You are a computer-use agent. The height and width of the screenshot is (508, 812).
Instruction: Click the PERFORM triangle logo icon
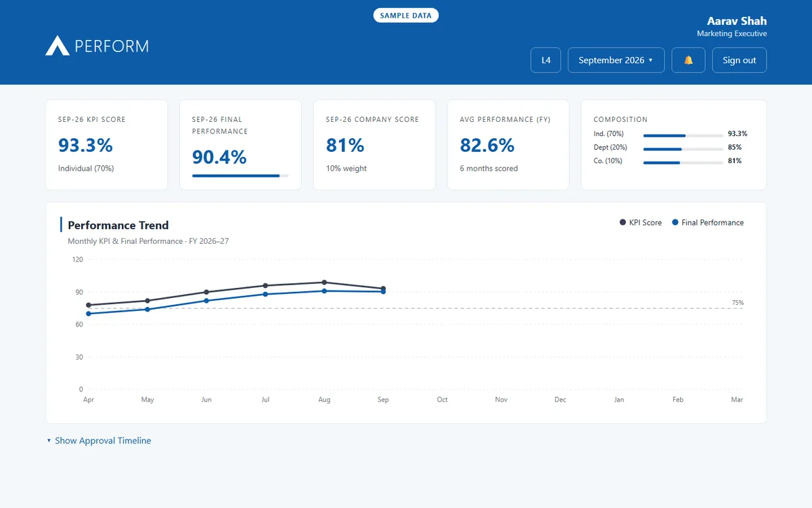click(x=58, y=45)
